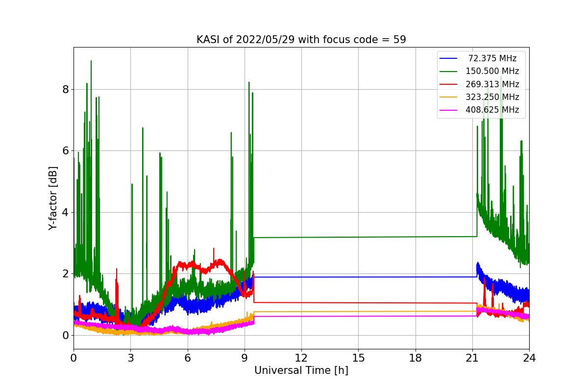
Task: Click the y-axis tick label 8
Action: (65, 90)
